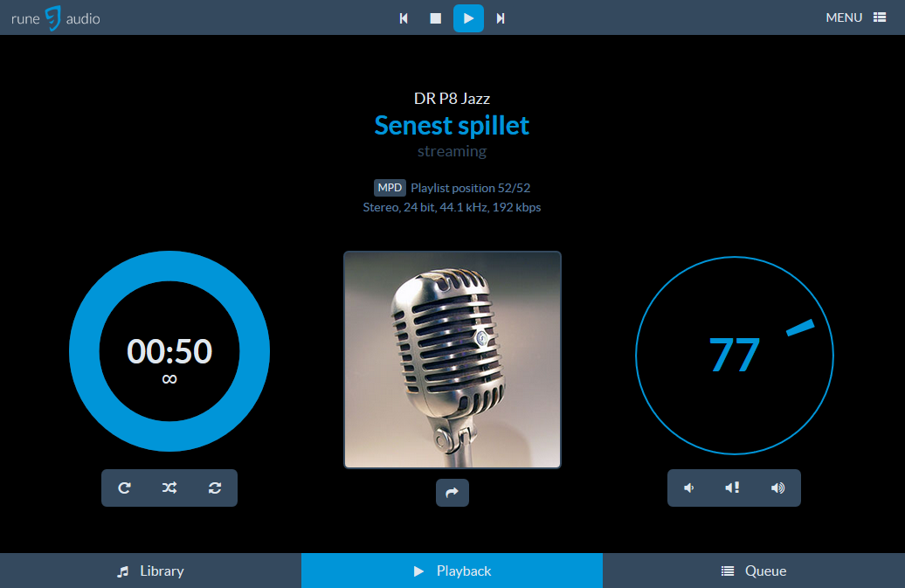The width and height of the screenshot is (905, 588).
Task: Click the RuneAudio logo
Action: click(55, 18)
